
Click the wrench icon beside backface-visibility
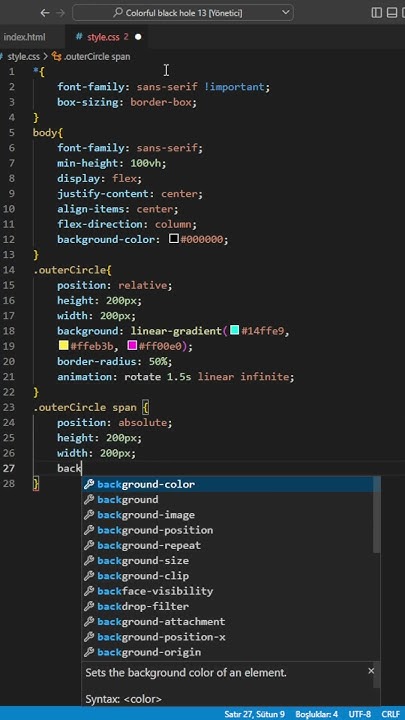tap(89, 591)
